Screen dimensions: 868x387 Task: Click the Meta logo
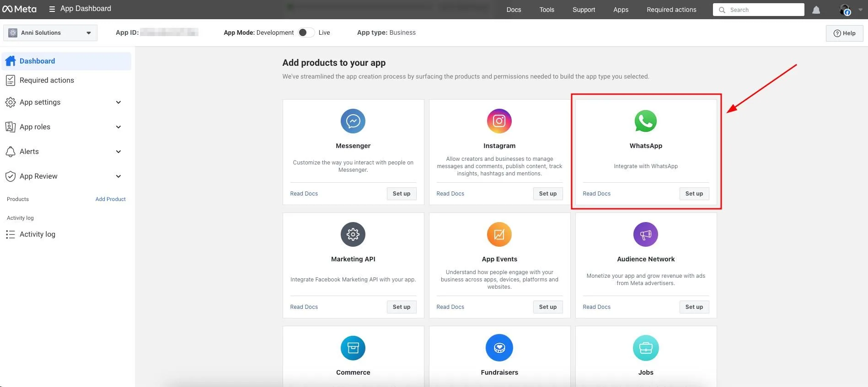(x=19, y=9)
